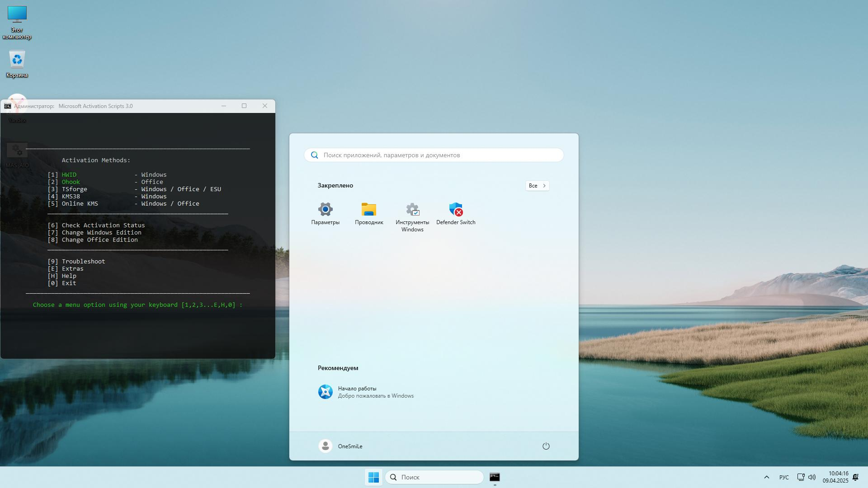This screenshot has height=488, width=868.
Task: Focus Start menu search field
Action: (434, 155)
